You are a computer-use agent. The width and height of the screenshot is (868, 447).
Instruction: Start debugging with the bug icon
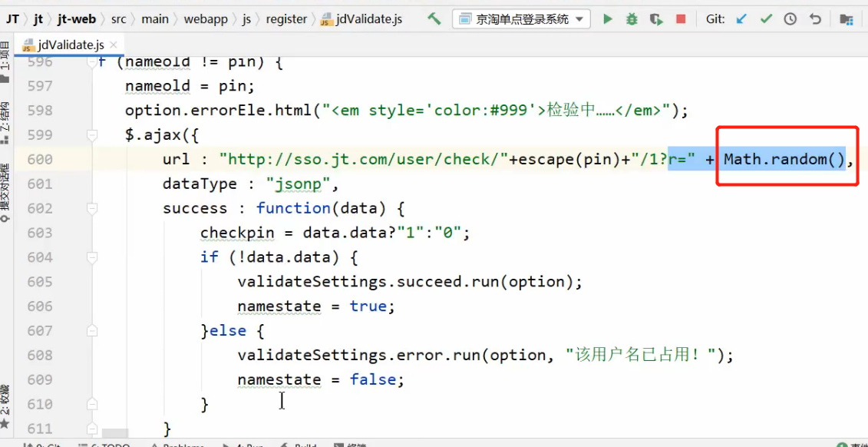tap(632, 19)
